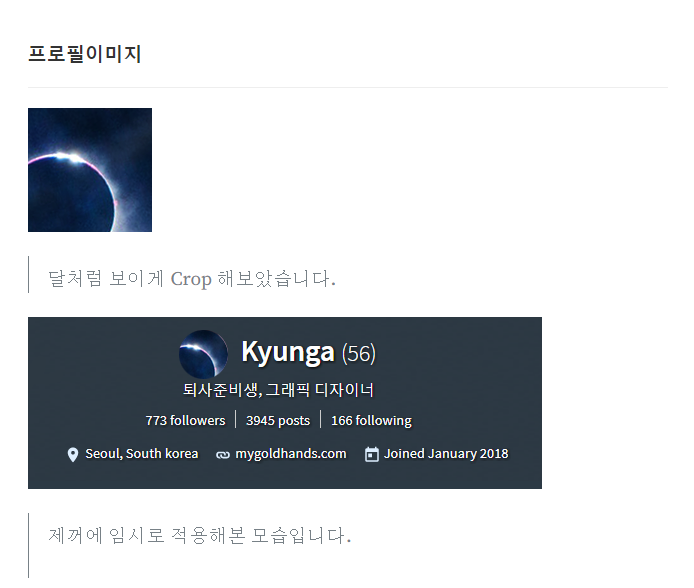Click the 제꺼에 임시로 quote text
The width and height of the screenshot is (694, 588).
[199, 535]
